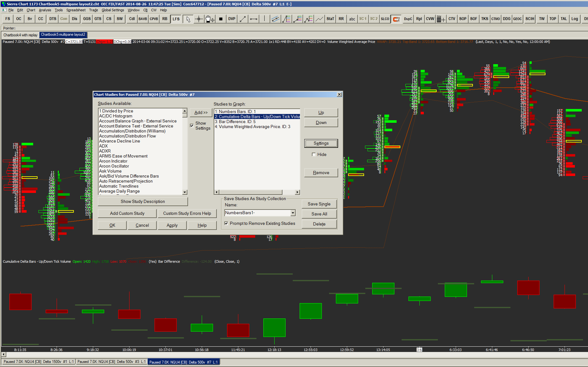Image resolution: width=588 pixels, height=367 pixels.
Task: Enable the Hide checkbox
Action: [x=314, y=154]
